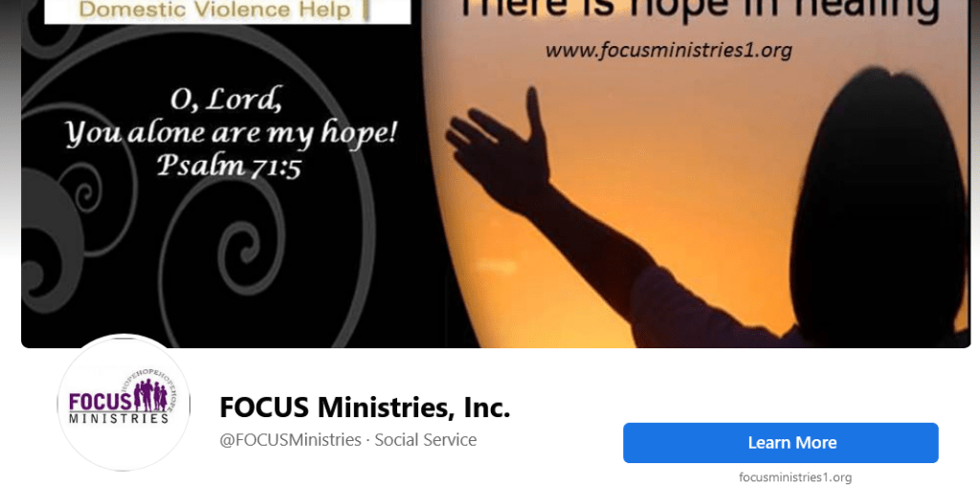Click the FOCUS Ministries, Inc. page title
Viewport: 980px width, 487px height.
[x=365, y=408]
